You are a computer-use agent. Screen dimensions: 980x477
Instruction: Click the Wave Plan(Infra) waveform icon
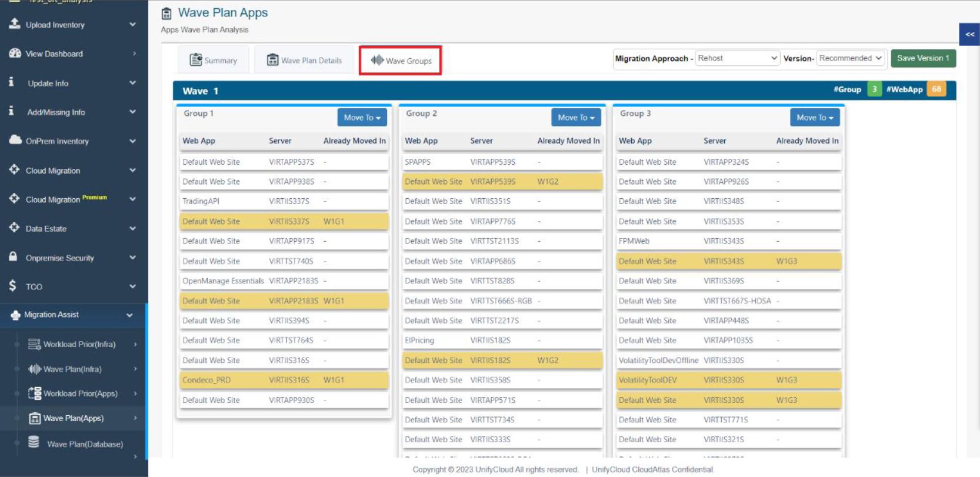coord(35,369)
